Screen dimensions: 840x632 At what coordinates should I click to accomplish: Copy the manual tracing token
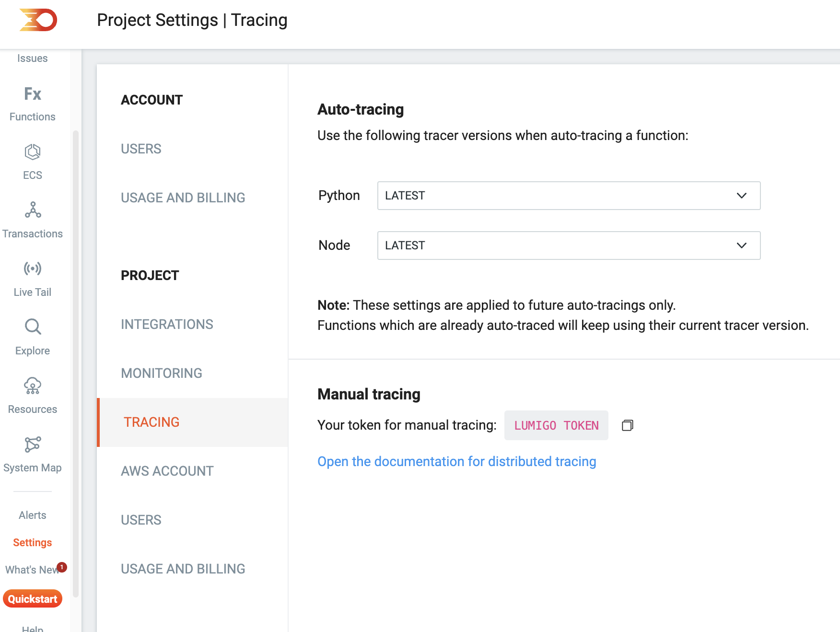pos(627,425)
